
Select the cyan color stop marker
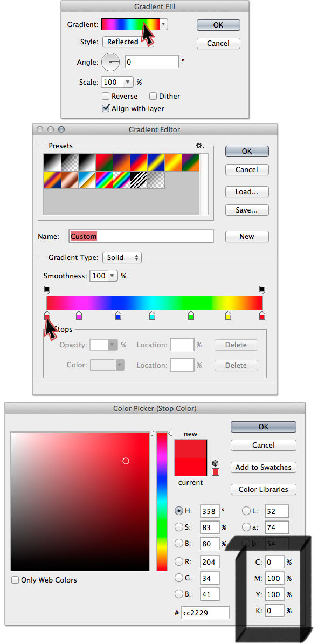pyautogui.click(x=152, y=316)
